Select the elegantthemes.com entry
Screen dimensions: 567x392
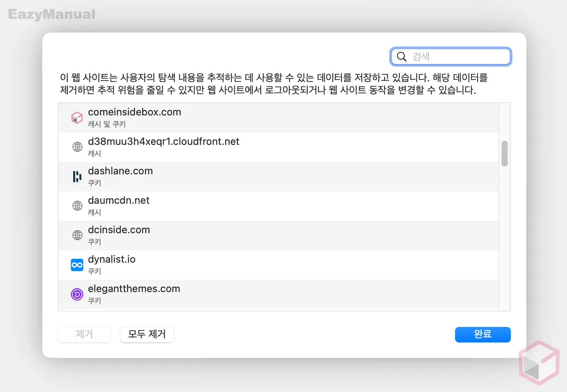click(278, 294)
